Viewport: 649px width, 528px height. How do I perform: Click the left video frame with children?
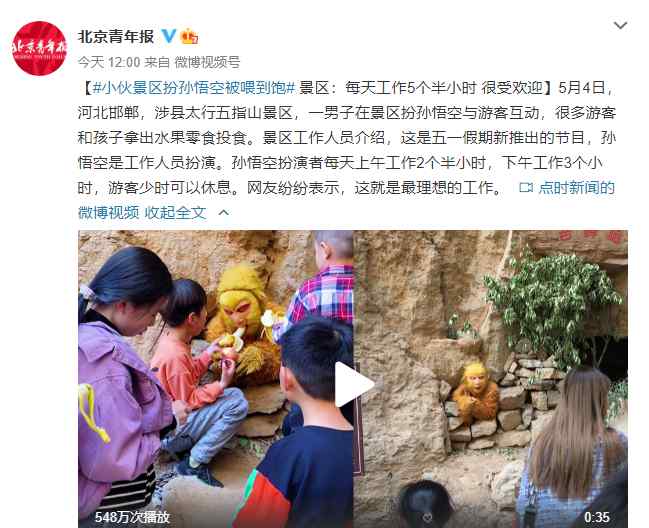click(x=216, y=379)
